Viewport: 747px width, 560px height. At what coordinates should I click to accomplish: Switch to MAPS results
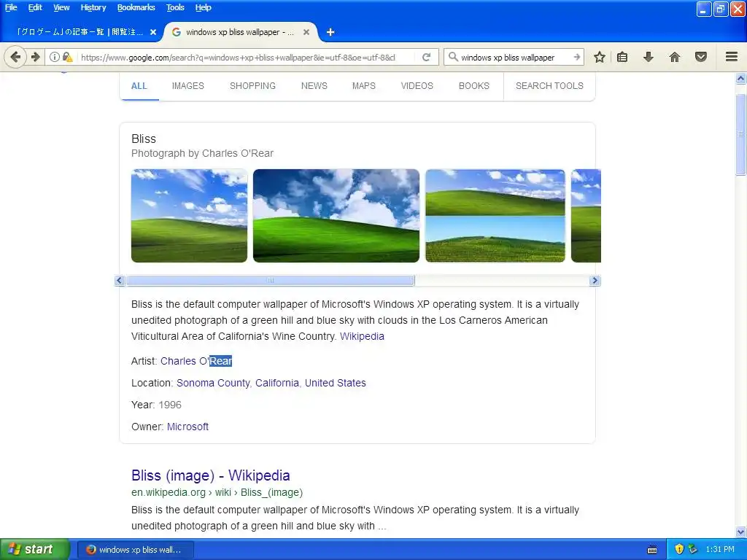click(363, 86)
